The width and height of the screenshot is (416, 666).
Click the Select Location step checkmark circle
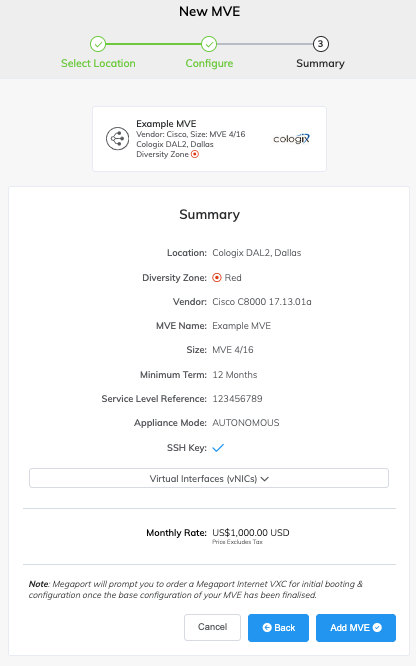click(x=98, y=44)
